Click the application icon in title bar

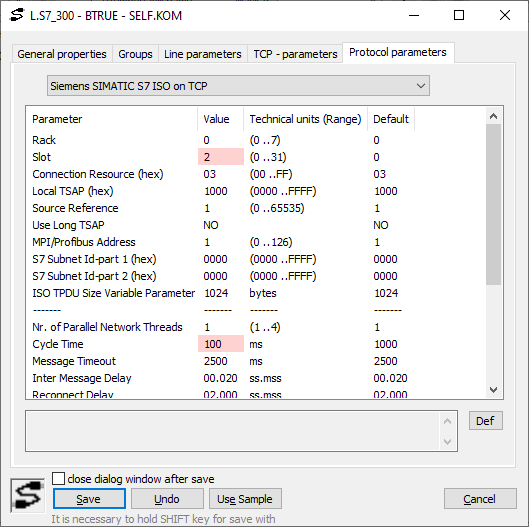click(17, 15)
